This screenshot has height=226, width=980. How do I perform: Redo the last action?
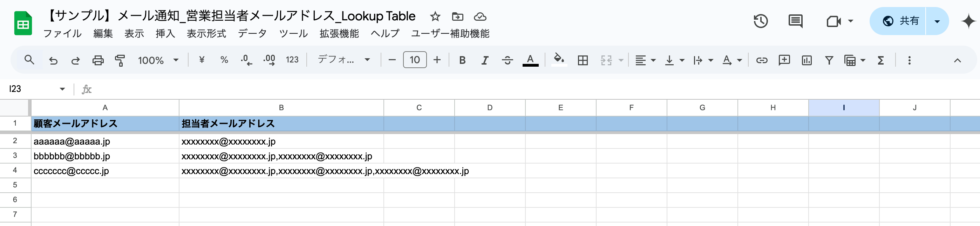[75, 60]
